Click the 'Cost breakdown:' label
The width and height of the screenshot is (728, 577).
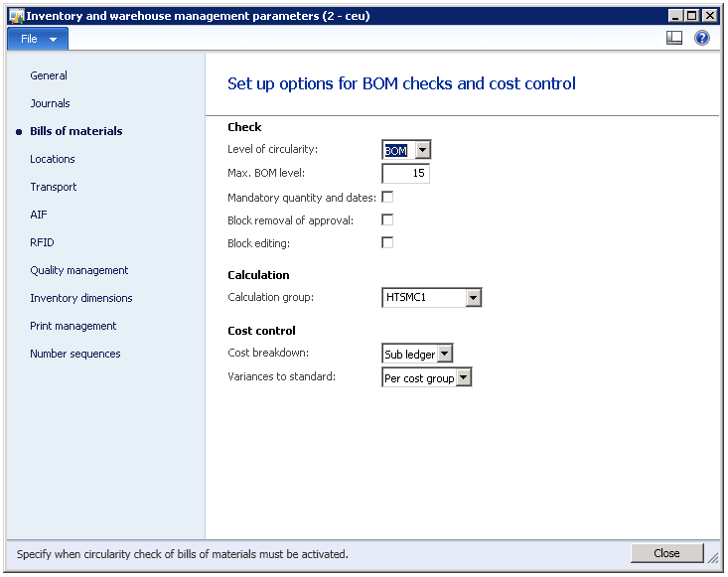[268, 353]
